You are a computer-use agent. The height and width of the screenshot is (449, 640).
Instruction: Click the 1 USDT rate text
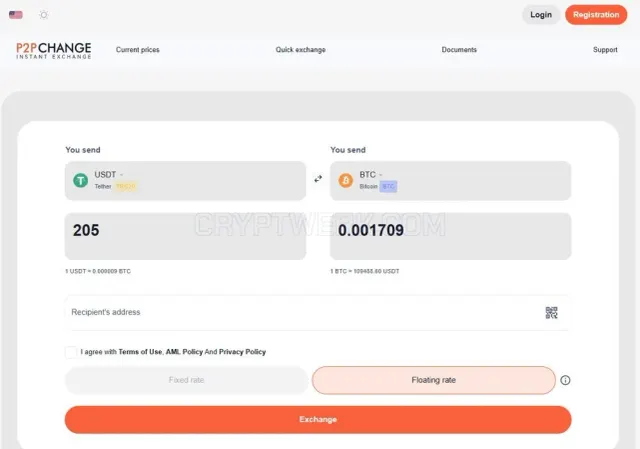tap(98, 271)
